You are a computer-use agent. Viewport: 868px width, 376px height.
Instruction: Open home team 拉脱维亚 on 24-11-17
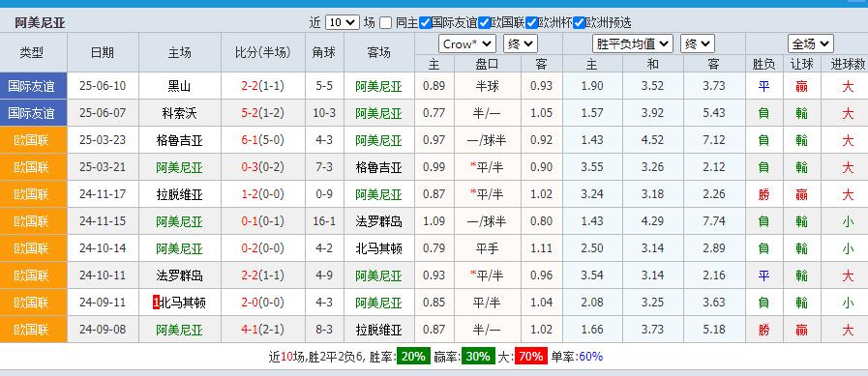[179, 194]
